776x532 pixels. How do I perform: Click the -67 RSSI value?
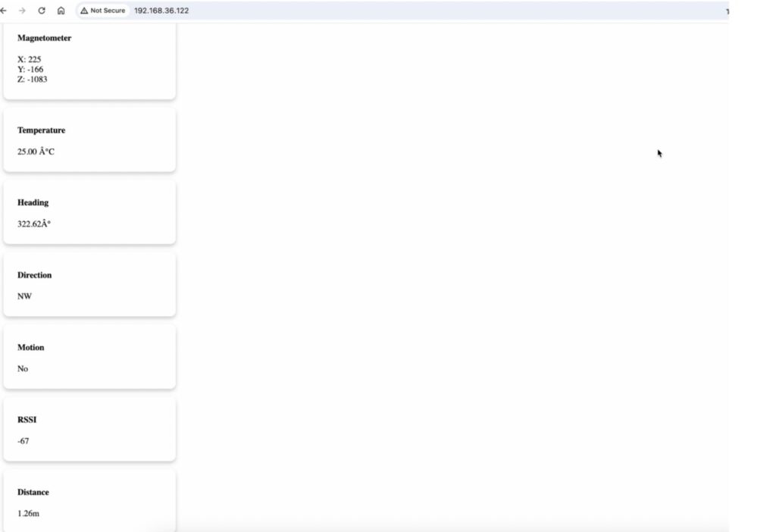(23, 441)
